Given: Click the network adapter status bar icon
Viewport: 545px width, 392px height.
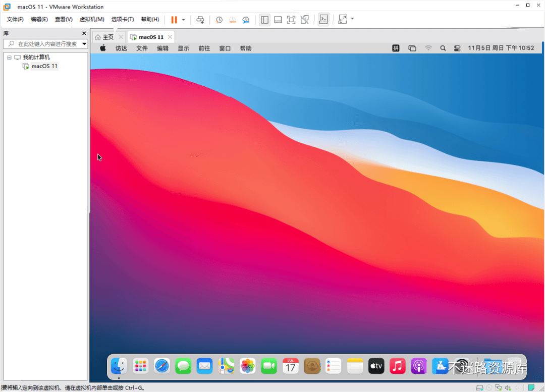Looking at the screenshot, I should click(x=499, y=388).
